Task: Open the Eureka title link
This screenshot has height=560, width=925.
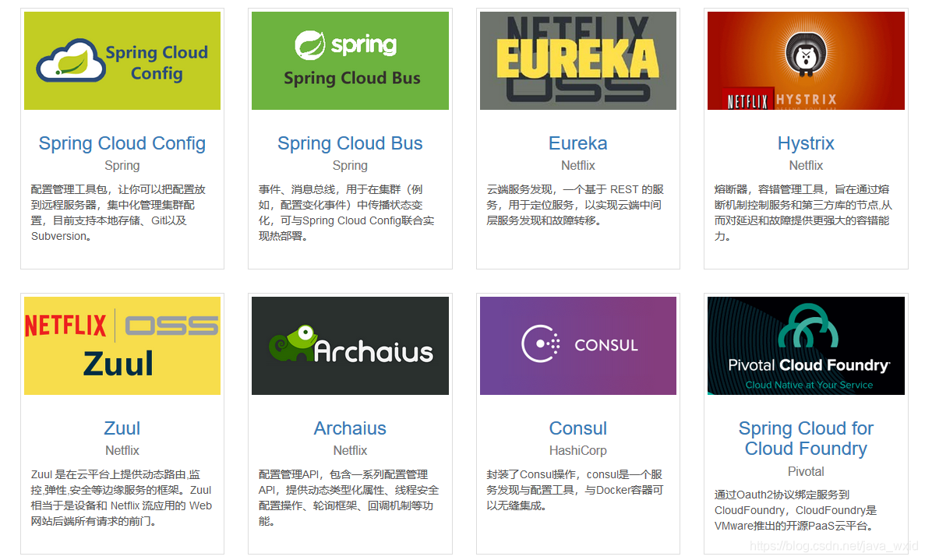Action: (578, 143)
